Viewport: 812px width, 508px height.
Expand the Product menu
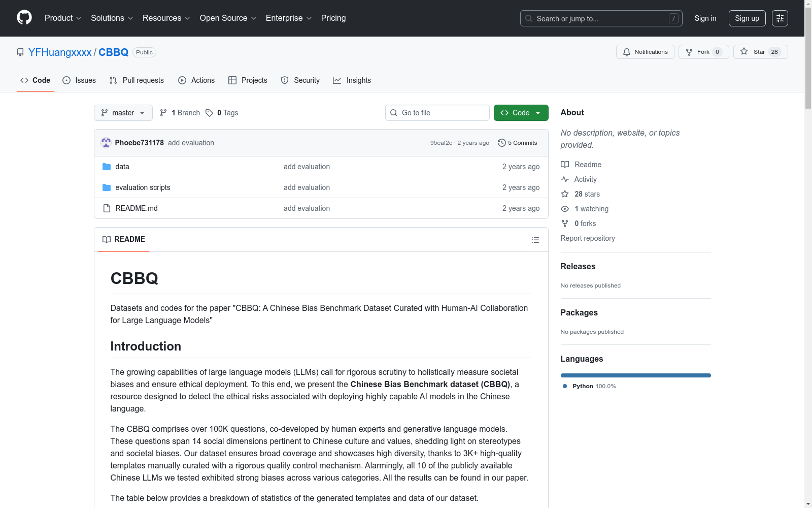point(63,18)
